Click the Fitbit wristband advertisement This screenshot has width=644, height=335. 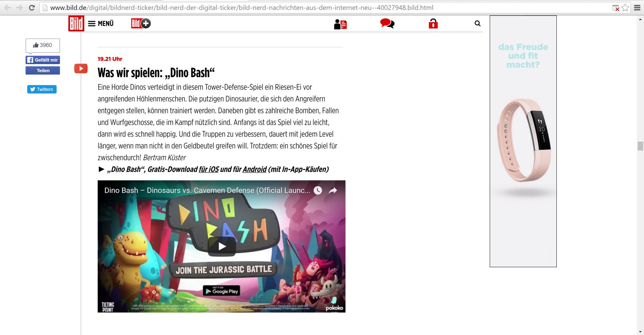click(523, 141)
